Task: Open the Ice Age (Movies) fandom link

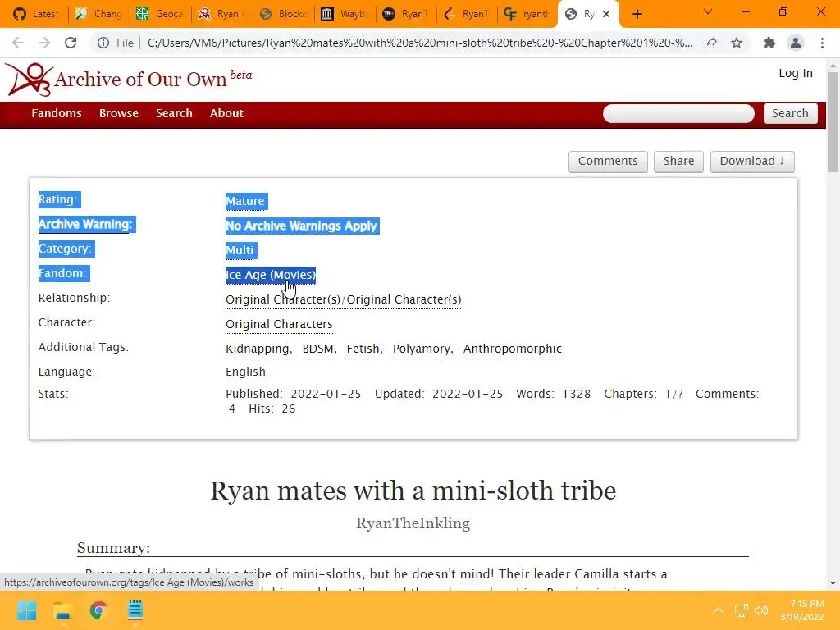Action: click(x=271, y=275)
